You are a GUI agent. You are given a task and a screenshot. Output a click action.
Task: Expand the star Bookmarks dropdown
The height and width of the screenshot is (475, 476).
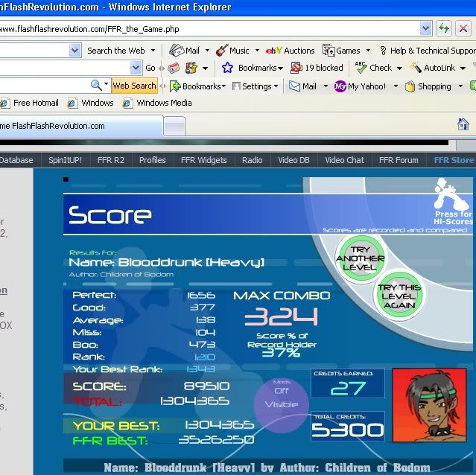[227, 68]
